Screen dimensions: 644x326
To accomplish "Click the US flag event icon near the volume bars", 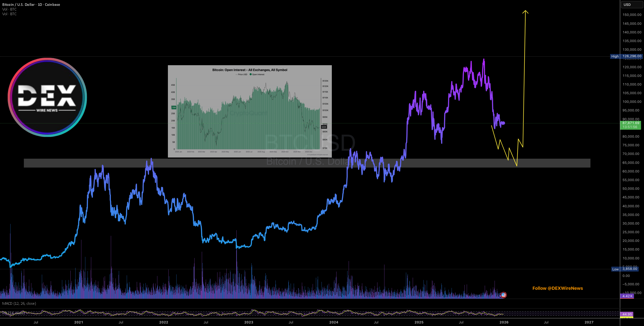I will (503, 295).
